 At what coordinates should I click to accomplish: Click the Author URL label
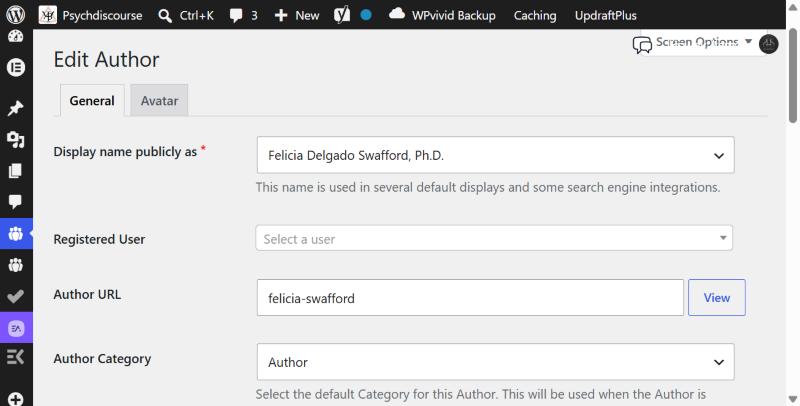[x=87, y=294]
